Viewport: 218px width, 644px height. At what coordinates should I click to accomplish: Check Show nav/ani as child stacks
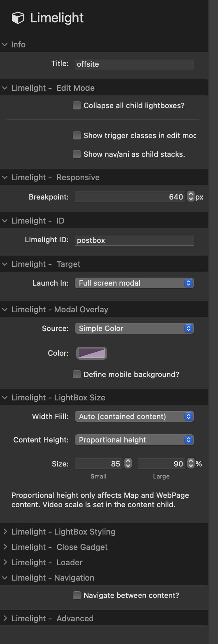point(77,154)
